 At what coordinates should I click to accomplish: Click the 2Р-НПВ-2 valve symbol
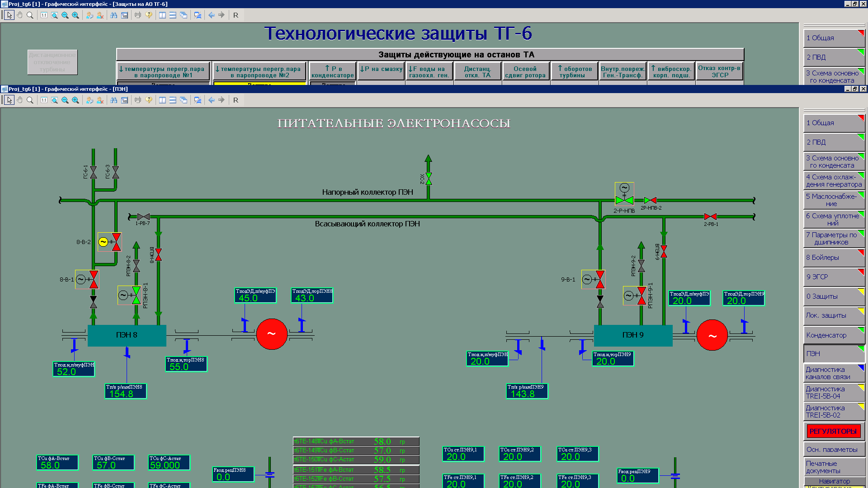pyautogui.click(x=650, y=200)
